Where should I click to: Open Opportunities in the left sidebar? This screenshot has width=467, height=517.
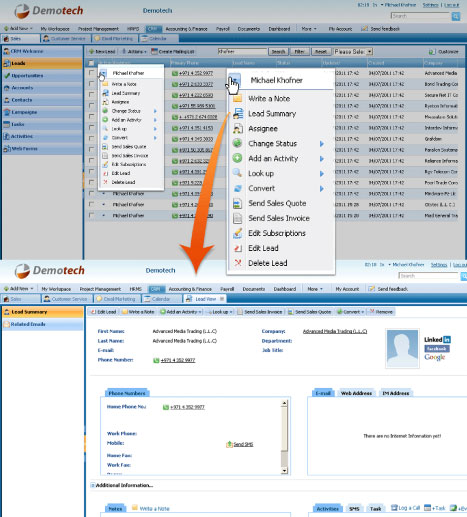pyautogui.click(x=42, y=76)
